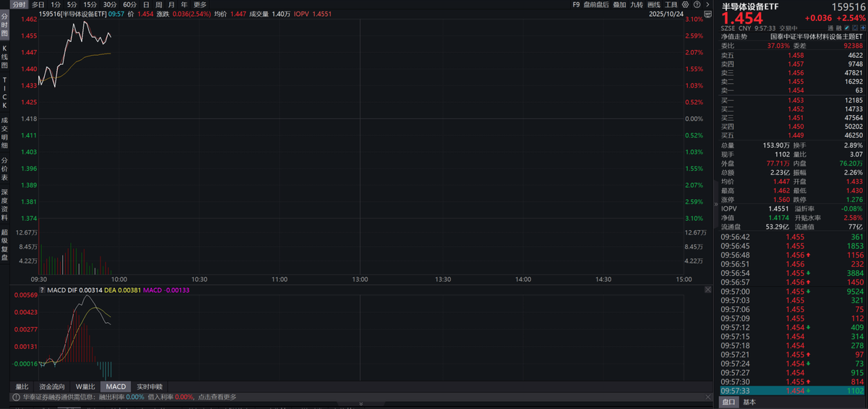Expand more time periods (更多)
Viewport: 868px width, 409px height.
[x=200, y=4]
